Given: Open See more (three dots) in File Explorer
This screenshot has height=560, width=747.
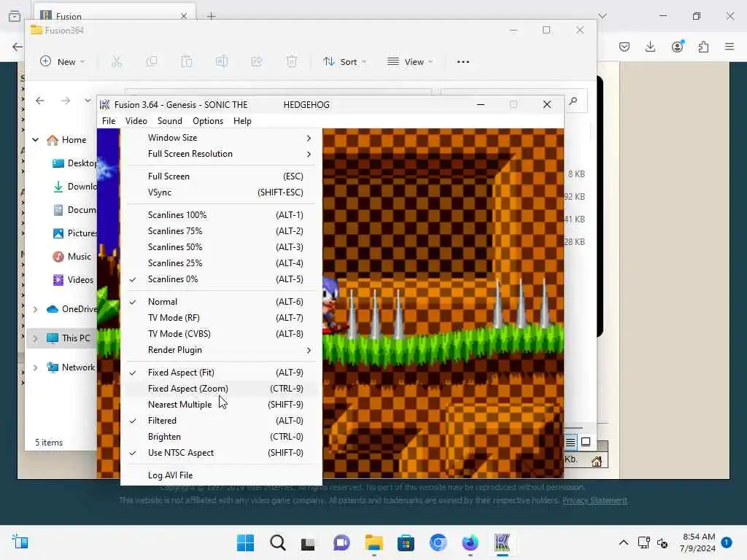Looking at the screenshot, I should [463, 61].
